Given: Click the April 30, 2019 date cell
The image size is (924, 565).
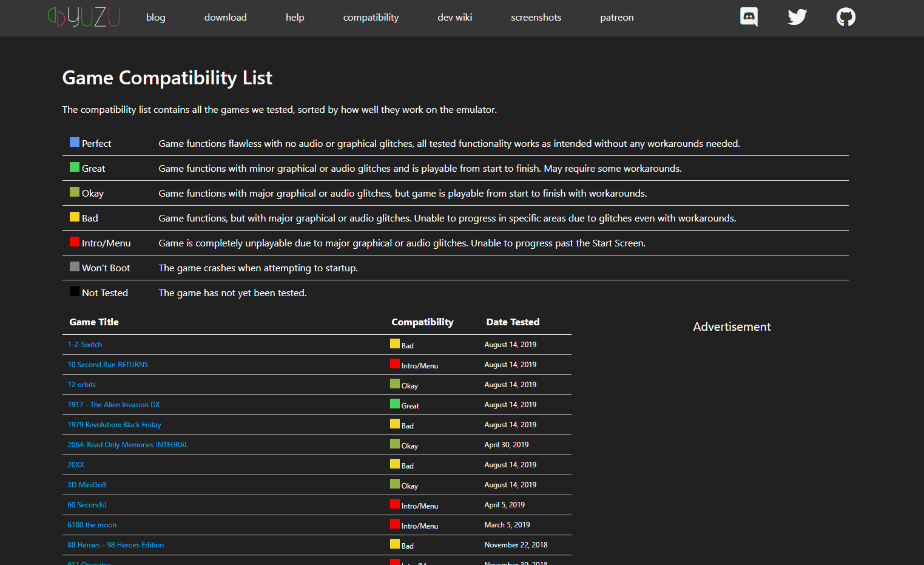Looking at the screenshot, I should point(507,445).
